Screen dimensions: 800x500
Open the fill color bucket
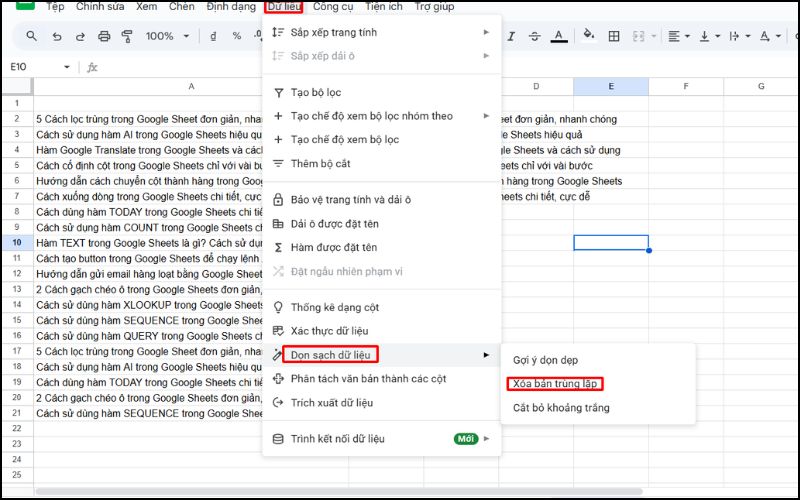pyautogui.click(x=588, y=36)
